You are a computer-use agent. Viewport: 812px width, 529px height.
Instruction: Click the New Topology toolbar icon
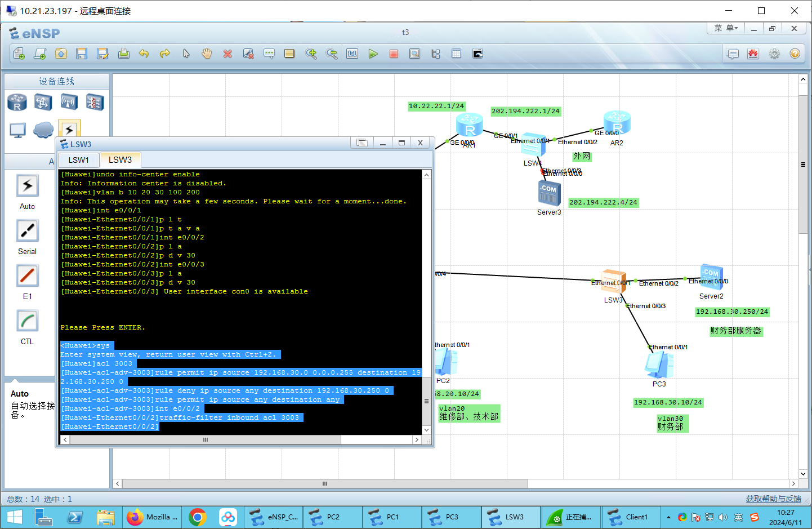point(19,54)
